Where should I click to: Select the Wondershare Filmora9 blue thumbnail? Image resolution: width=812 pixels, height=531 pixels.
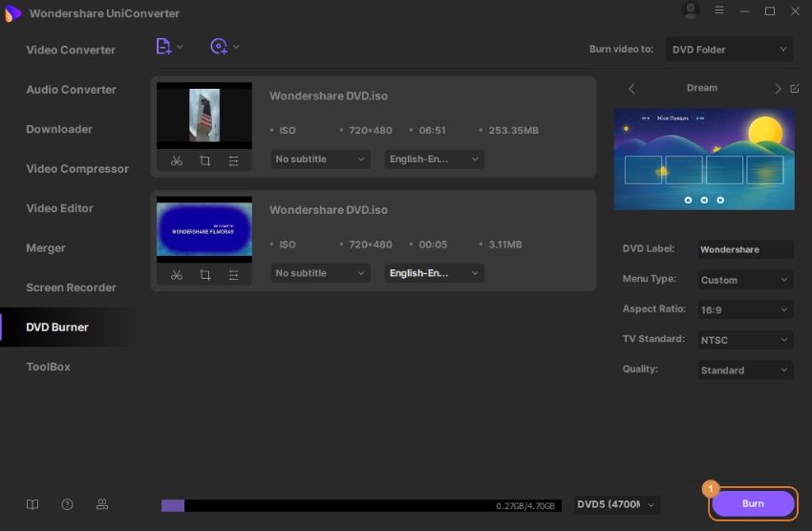204,229
